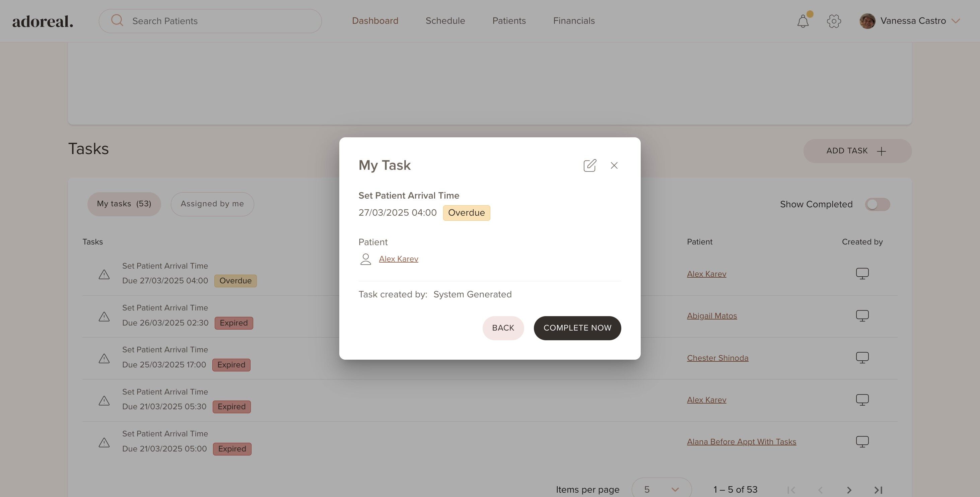Image resolution: width=980 pixels, height=497 pixels.
Task: Open Alex Karev link in dialog
Action: pyautogui.click(x=398, y=259)
